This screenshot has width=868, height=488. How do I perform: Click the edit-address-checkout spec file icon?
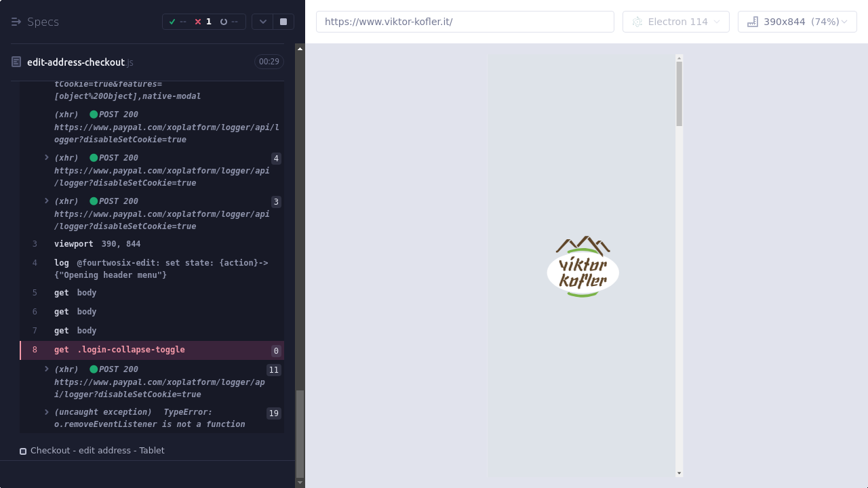(16, 62)
